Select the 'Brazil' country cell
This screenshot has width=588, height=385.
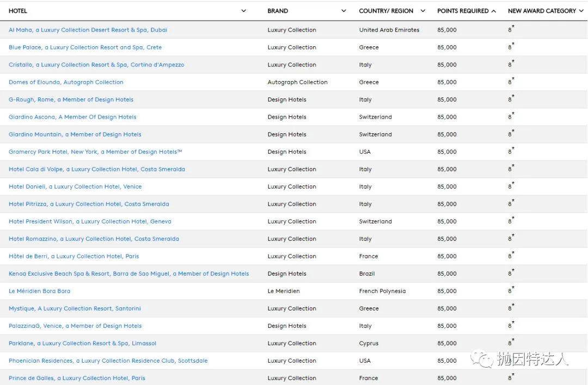point(367,274)
